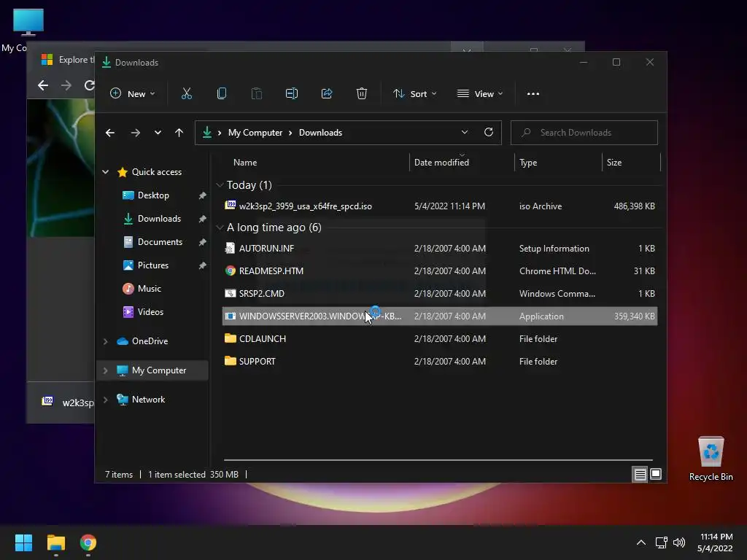Select Desktop in Quick access
Viewport: 747px width, 560px height.
pos(153,195)
